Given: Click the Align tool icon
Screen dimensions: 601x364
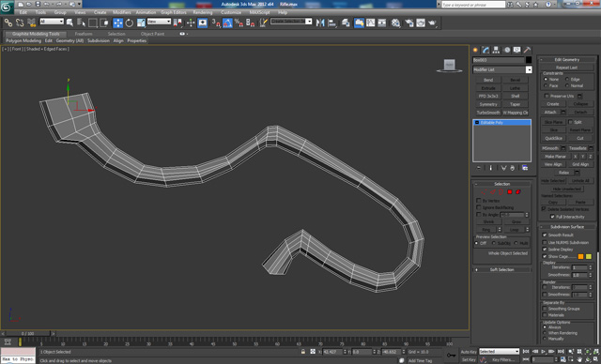Looking at the screenshot, I should (x=331, y=23).
